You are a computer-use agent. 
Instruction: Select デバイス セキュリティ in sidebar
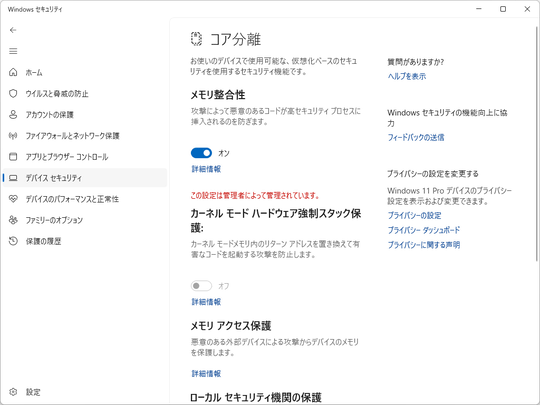(85, 178)
